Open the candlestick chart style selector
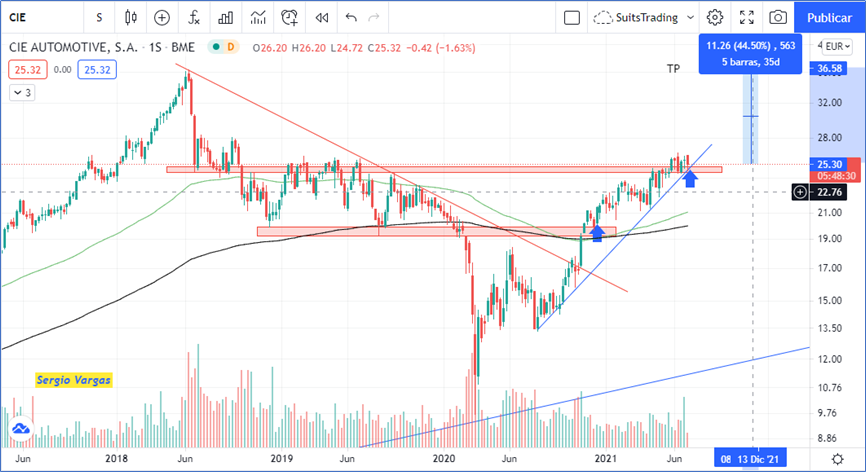 131,17
